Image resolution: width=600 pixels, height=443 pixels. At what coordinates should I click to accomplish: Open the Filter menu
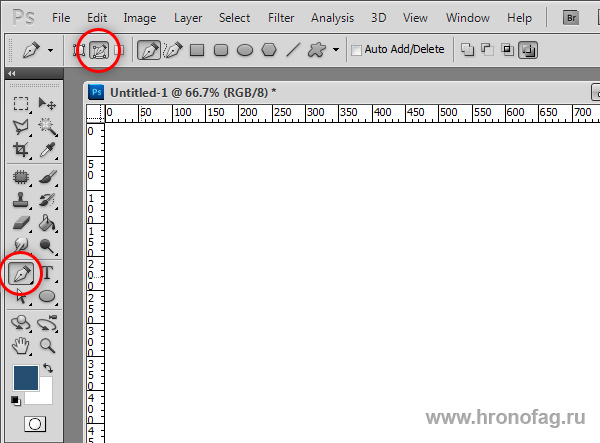(281, 18)
